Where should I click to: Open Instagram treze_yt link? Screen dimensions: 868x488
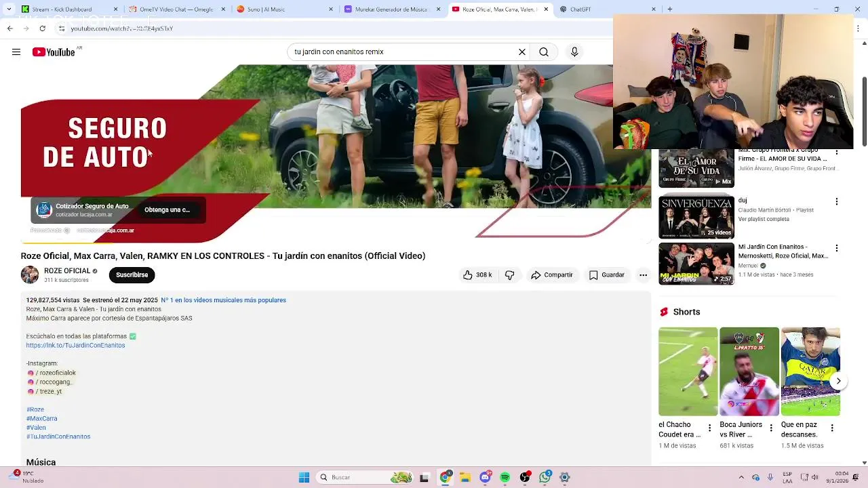pos(45,392)
